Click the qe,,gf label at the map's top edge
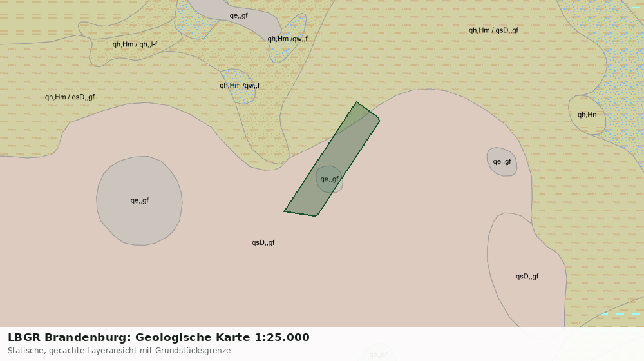The width and height of the screenshot is (644, 361). [x=239, y=15]
